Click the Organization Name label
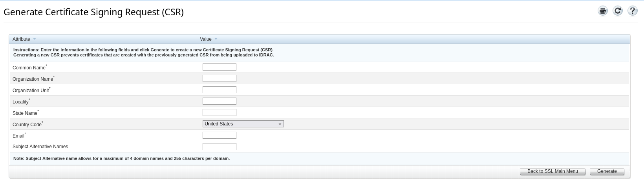The width and height of the screenshot is (644, 194). pyautogui.click(x=33, y=79)
